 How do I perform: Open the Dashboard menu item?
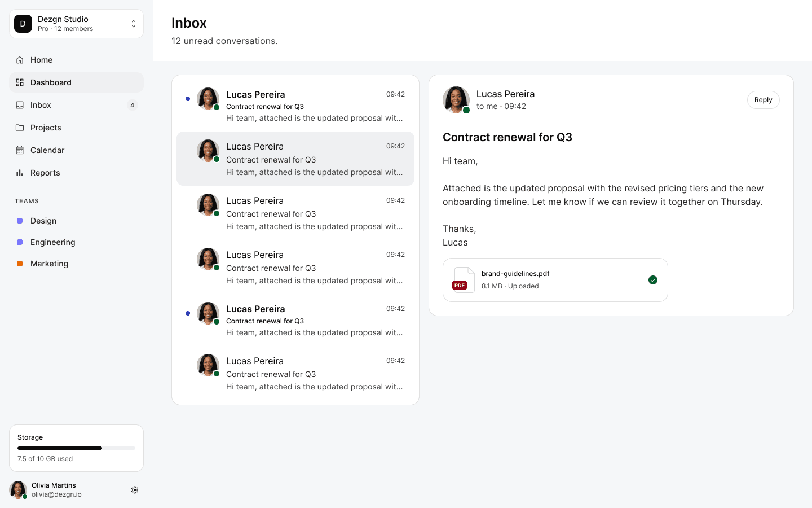pyautogui.click(x=76, y=82)
